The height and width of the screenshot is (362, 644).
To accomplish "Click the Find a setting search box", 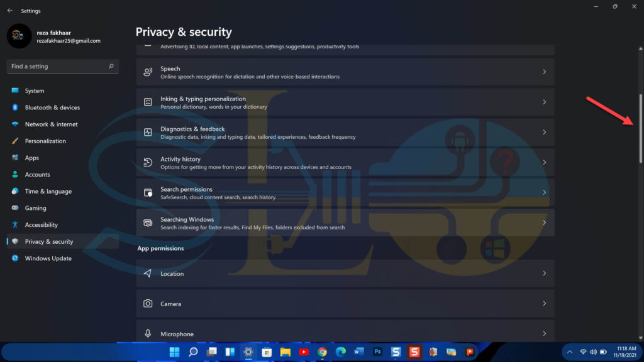I will point(62,66).
